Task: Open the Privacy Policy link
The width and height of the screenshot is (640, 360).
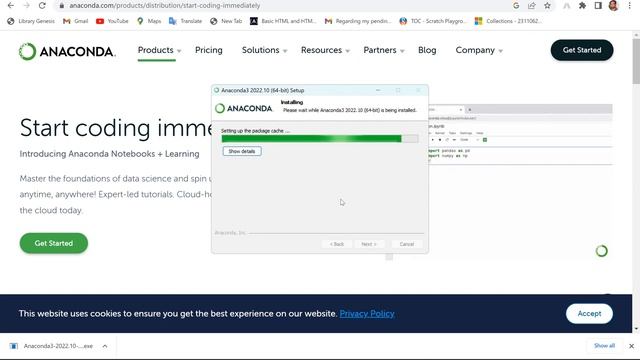Action: click(367, 313)
